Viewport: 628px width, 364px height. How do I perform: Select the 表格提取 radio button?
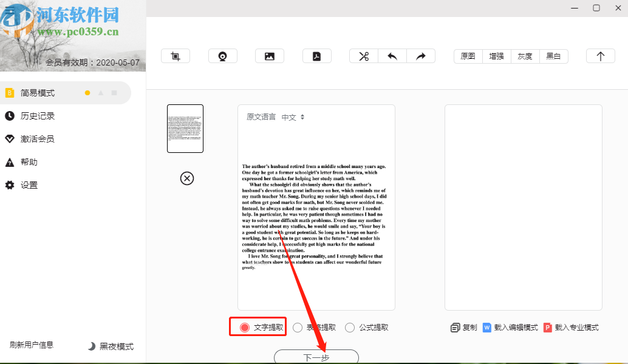(x=298, y=328)
